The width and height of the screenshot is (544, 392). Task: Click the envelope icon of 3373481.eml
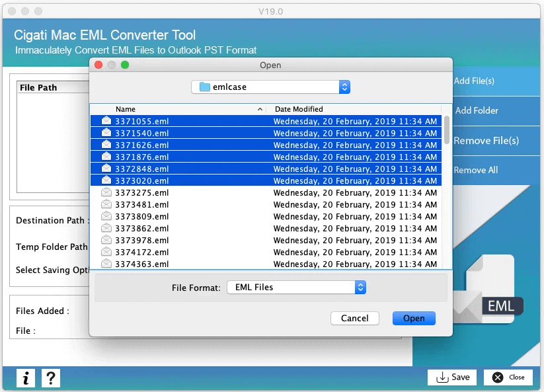click(x=106, y=204)
